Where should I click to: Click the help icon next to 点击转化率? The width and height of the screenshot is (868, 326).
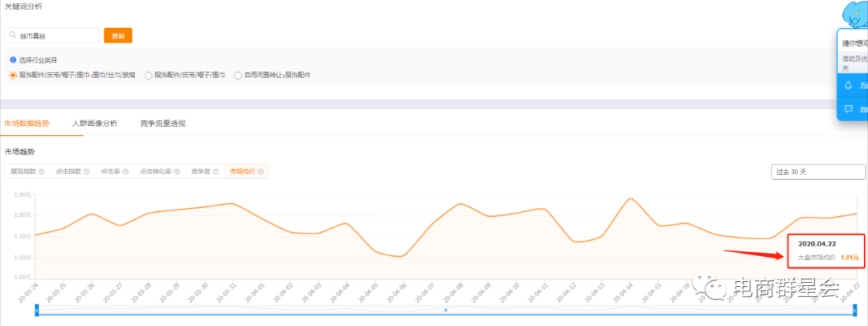point(177,172)
